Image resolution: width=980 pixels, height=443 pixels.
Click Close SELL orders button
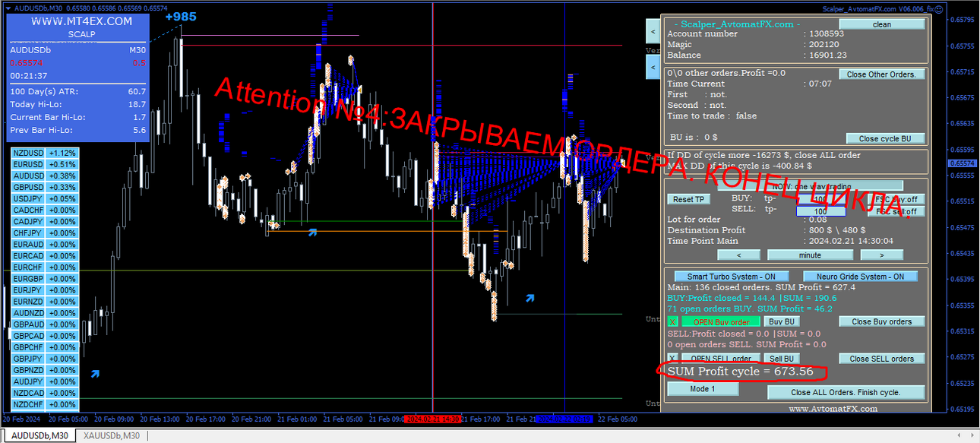pyautogui.click(x=882, y=359)
